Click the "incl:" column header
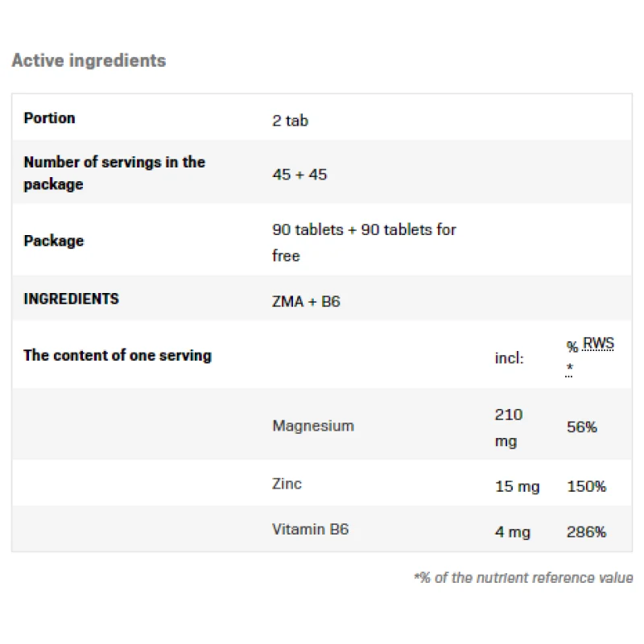This screenshot has width=644, height=644. point(509,358)
